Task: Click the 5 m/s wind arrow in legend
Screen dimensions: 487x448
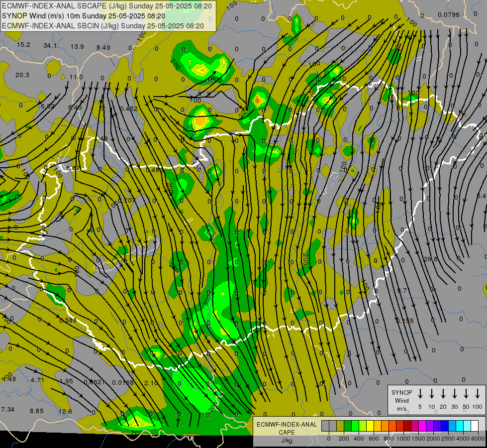Action: pyautogui.click(x=420, y=394)
